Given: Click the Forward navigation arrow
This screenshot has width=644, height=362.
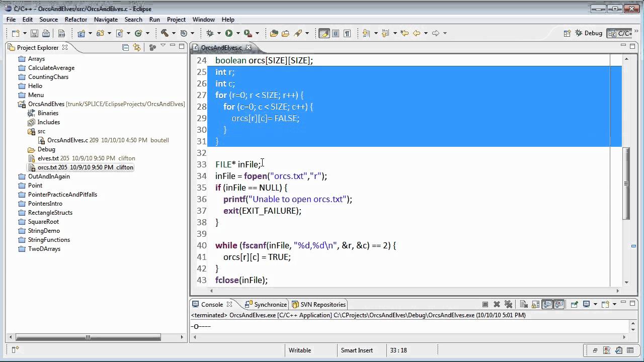Looking at the screenshot, I should (436, 33).
